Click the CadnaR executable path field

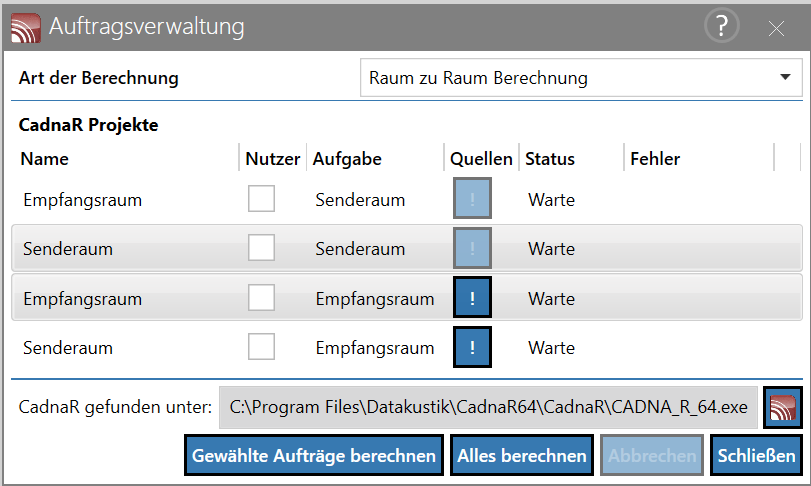tap(488, 407)
